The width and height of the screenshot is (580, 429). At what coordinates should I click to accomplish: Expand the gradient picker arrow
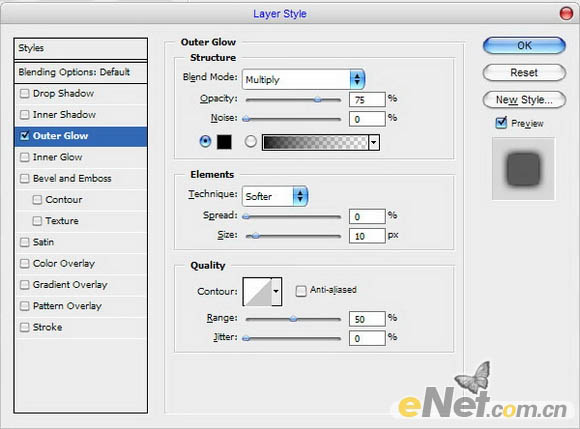[x=374, y=142]
